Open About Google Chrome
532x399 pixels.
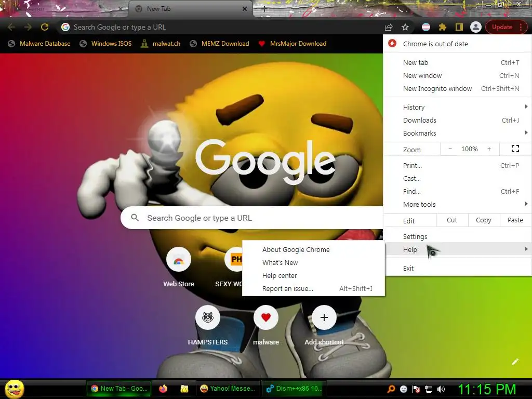tap(313, 250)
